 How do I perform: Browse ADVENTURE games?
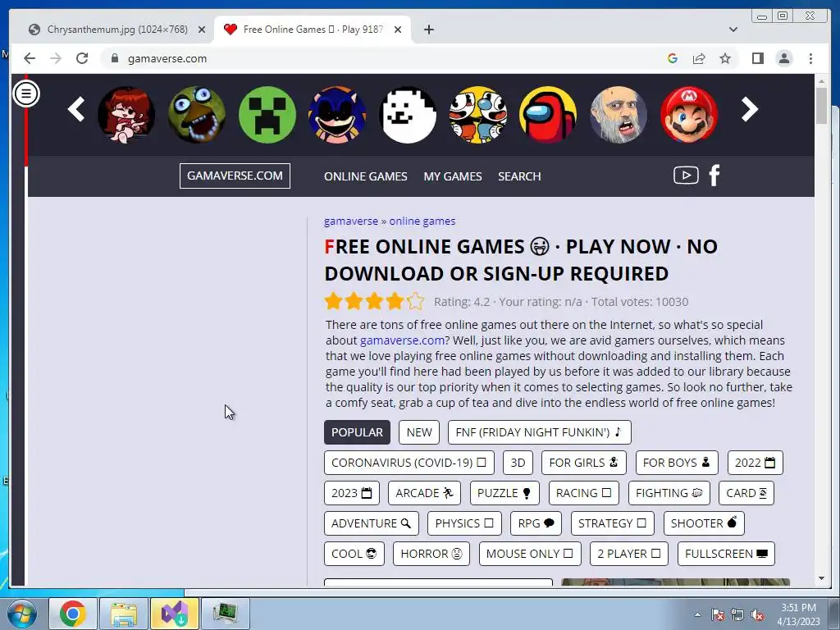pyautogui.click(x=372, y=523)
